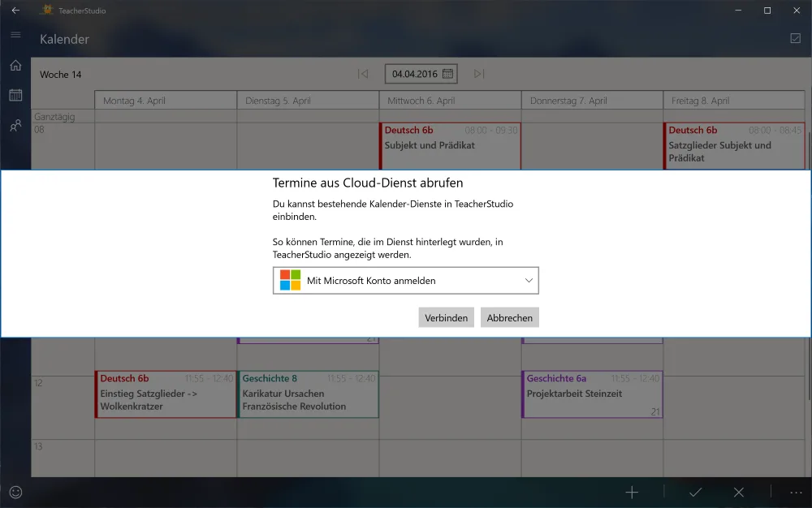The image size is (812, 508).
Task: Click dialog title 'Termine aus Cloud-Dienst abrufen'
Action: [x=368, y=183]
